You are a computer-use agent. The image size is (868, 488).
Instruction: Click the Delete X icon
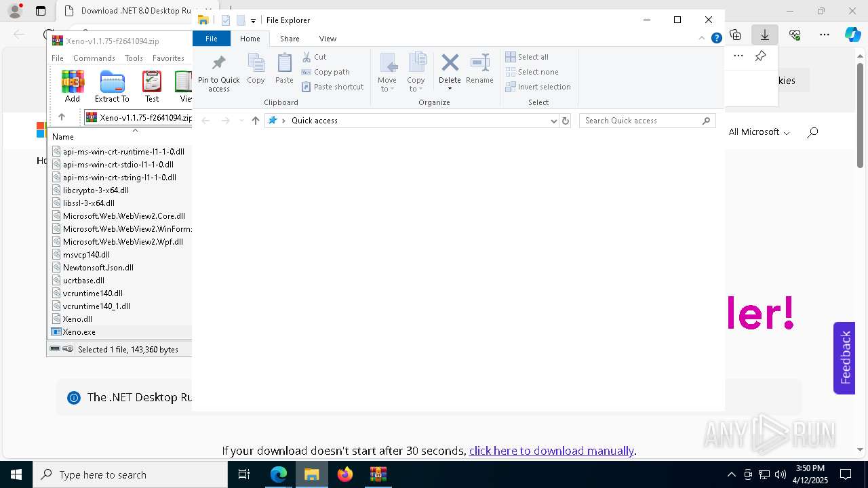pos(450,63)
